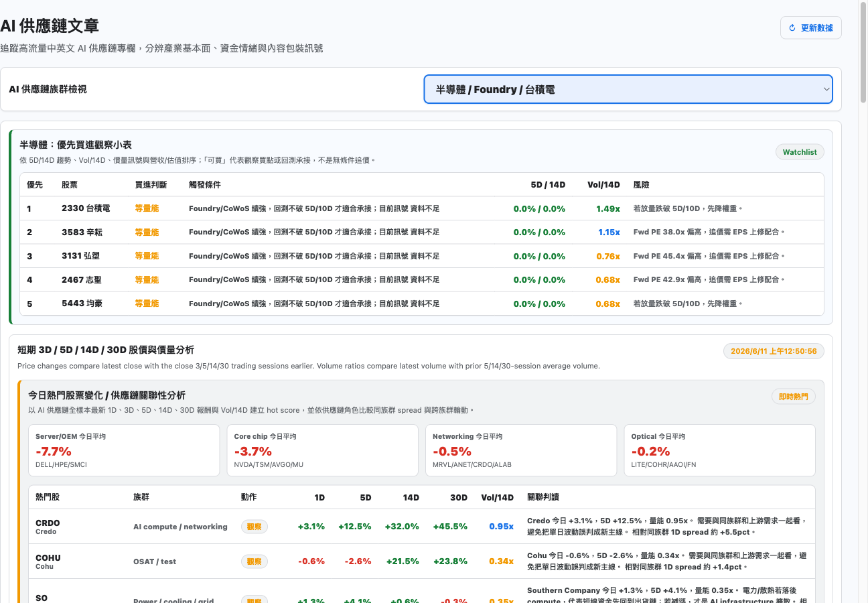Click the 風險 column header
This screenshot has height=603, width=868.
[x=641, y=184]
